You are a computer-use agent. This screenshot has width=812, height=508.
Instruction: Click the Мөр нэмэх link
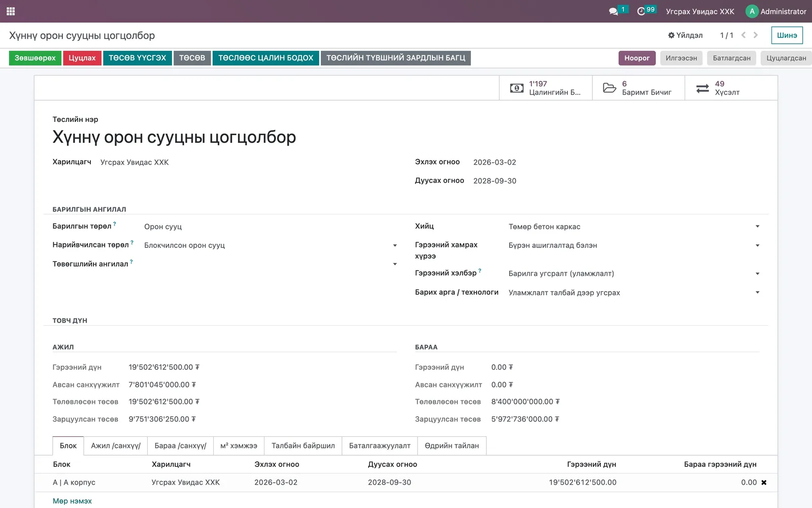coord(72,501)
